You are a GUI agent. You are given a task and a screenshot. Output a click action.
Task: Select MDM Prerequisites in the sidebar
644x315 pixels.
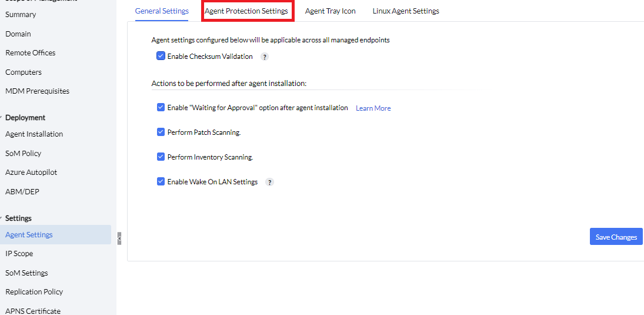tap(37, 91)
